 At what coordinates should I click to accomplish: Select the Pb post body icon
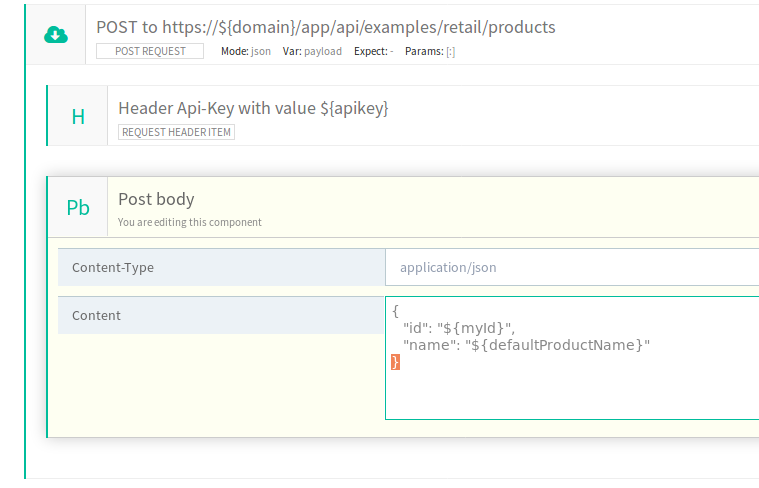78,207
